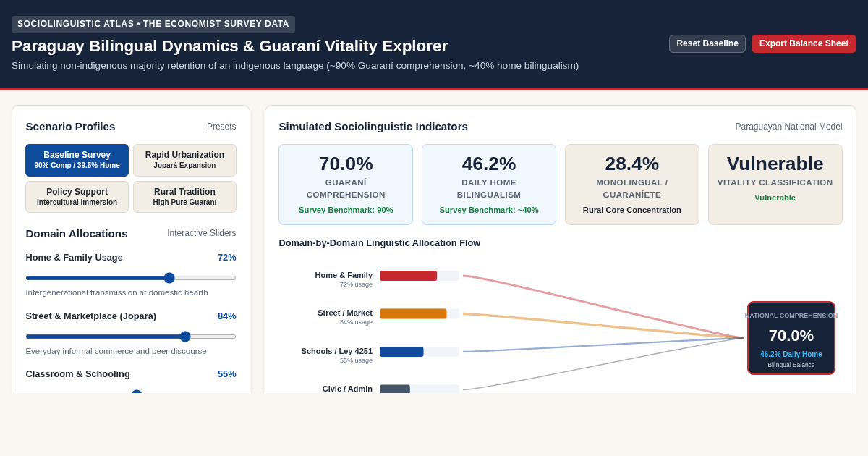Click the Schools / Ley 4251 label

coord(337,351)
